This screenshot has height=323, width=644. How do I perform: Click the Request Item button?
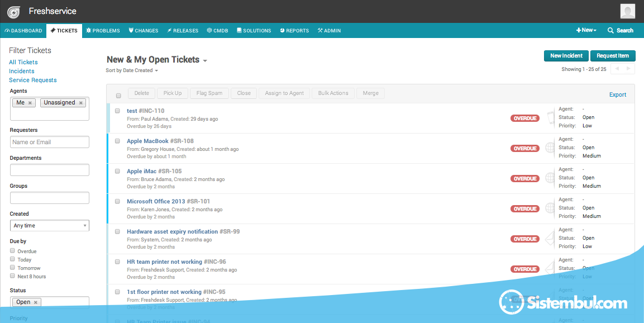613,56
